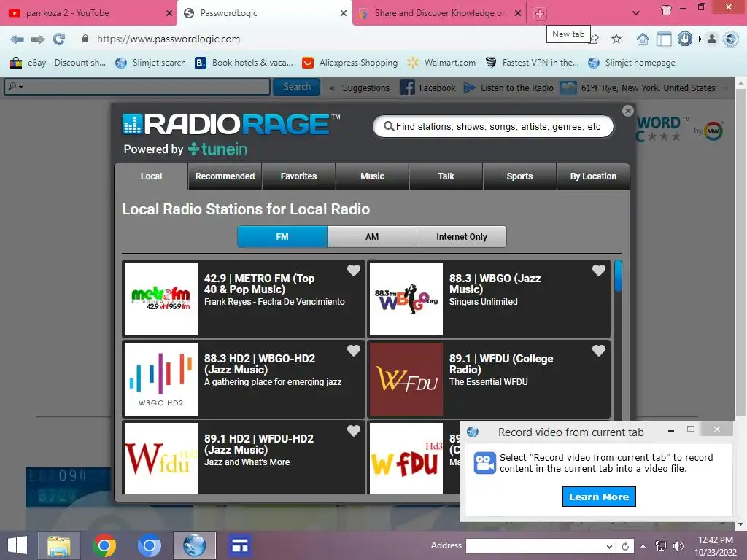Open Google Chrome from the taskbar

coord(104,545)
